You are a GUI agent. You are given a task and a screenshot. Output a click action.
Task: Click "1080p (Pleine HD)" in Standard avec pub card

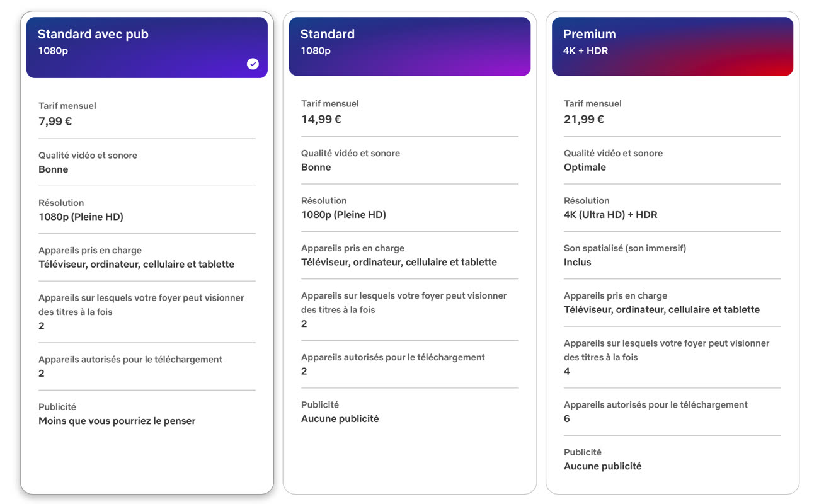[81, 217]
